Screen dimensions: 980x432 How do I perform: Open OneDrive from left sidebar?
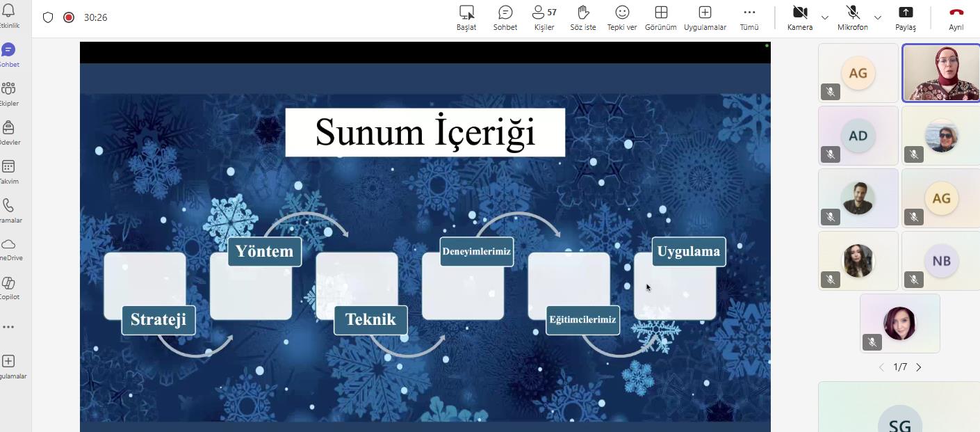[x=9, y=248]
